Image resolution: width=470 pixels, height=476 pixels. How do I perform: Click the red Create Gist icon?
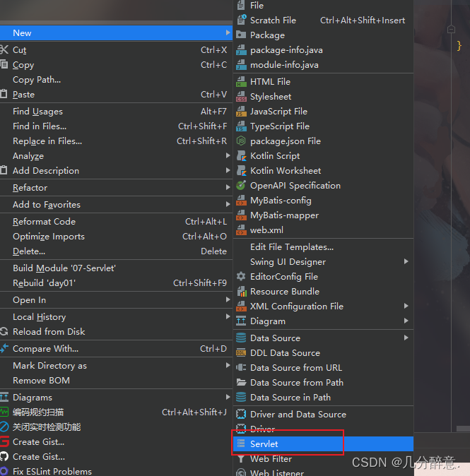4,441
